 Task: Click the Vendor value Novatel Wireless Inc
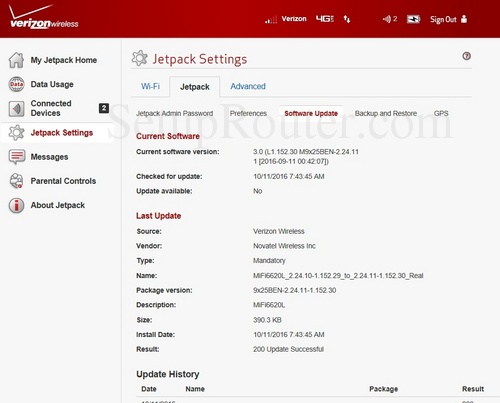(x=284, y=246)
